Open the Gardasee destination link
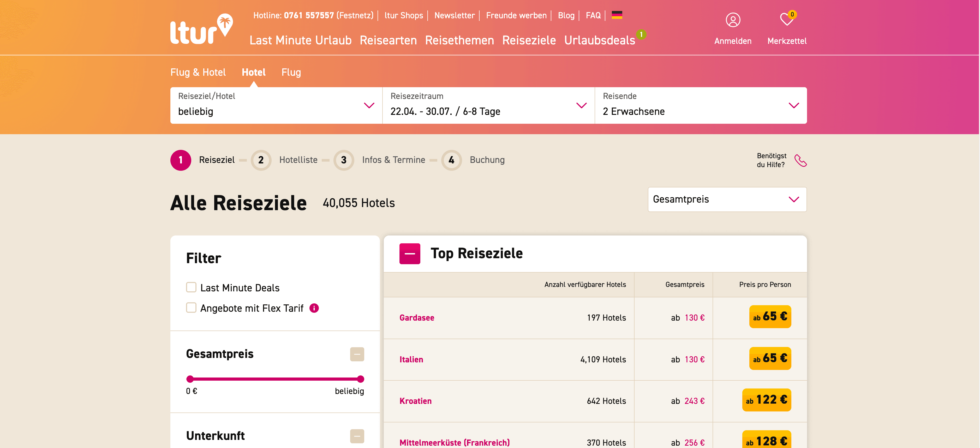The image size is (980, 448). [x=417, y=317]
